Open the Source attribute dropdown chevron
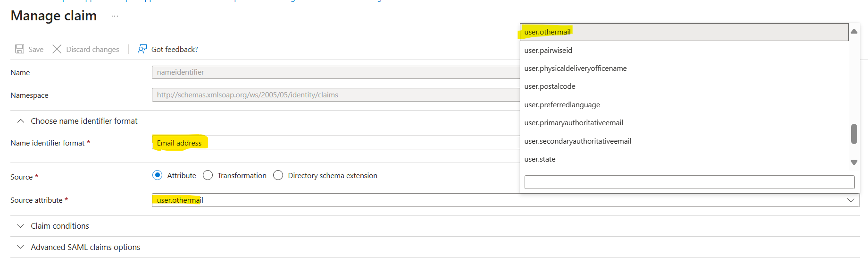 tap(851, 200)
